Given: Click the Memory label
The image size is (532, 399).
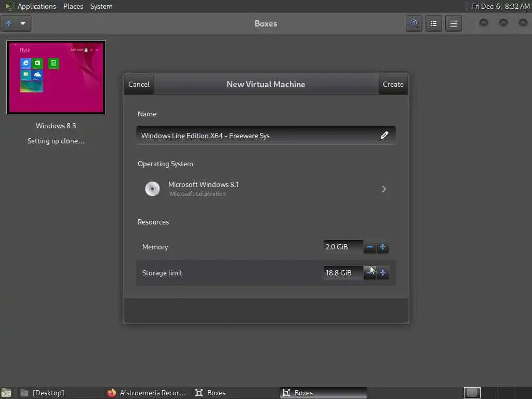Looking at the screenshot, I should click(155, 247).
